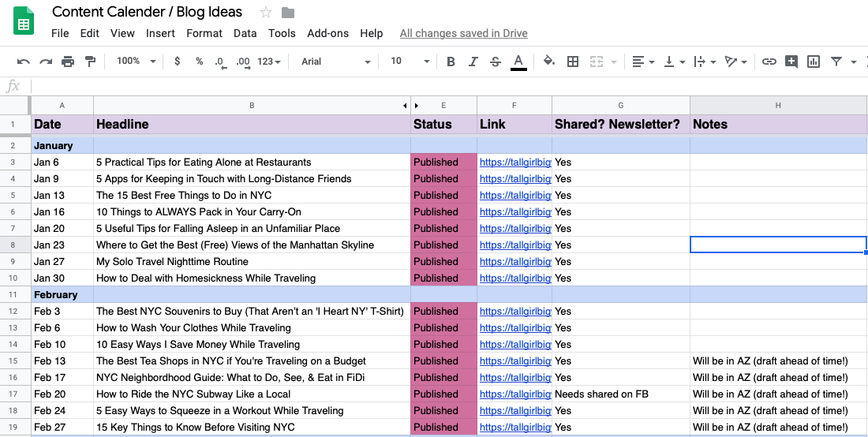Open the font size 10 dropdown
Viewport: 868px width, 437px height.
click(410, 62)
